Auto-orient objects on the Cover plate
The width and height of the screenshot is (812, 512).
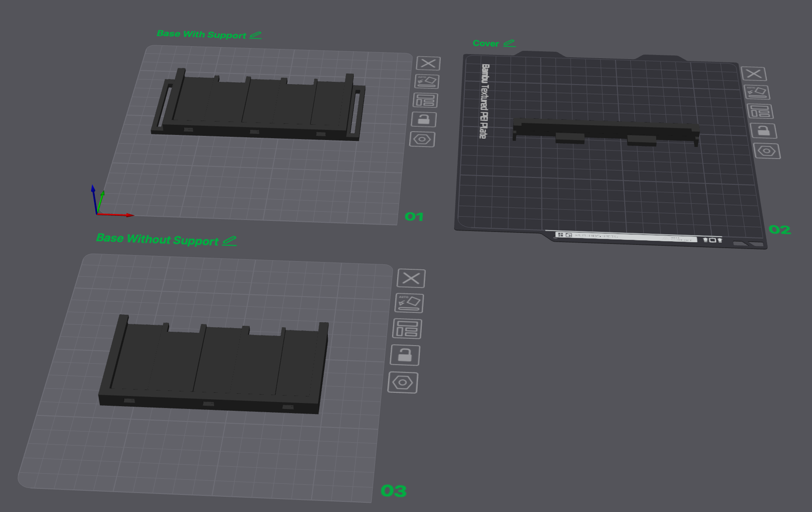[757, 92]
